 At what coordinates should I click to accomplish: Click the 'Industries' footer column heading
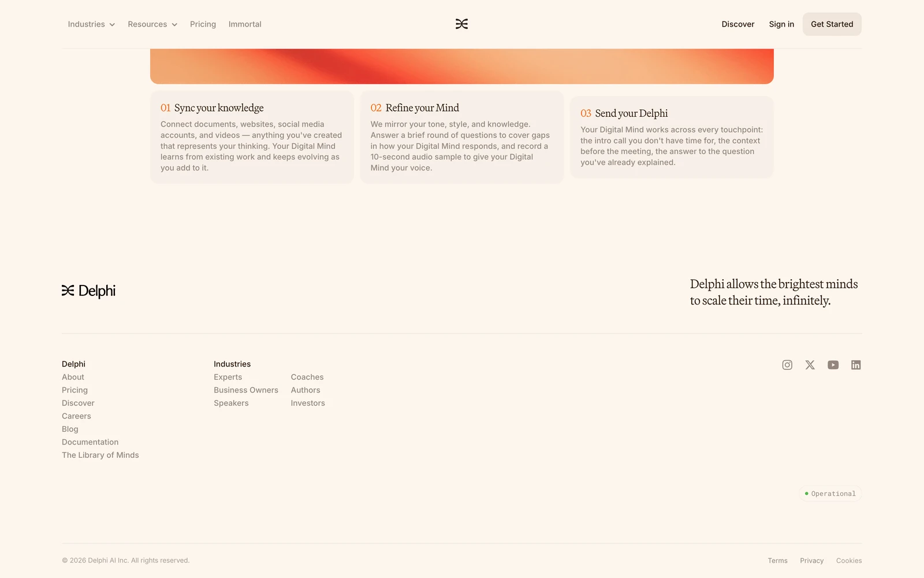click(x=232, y=364)
